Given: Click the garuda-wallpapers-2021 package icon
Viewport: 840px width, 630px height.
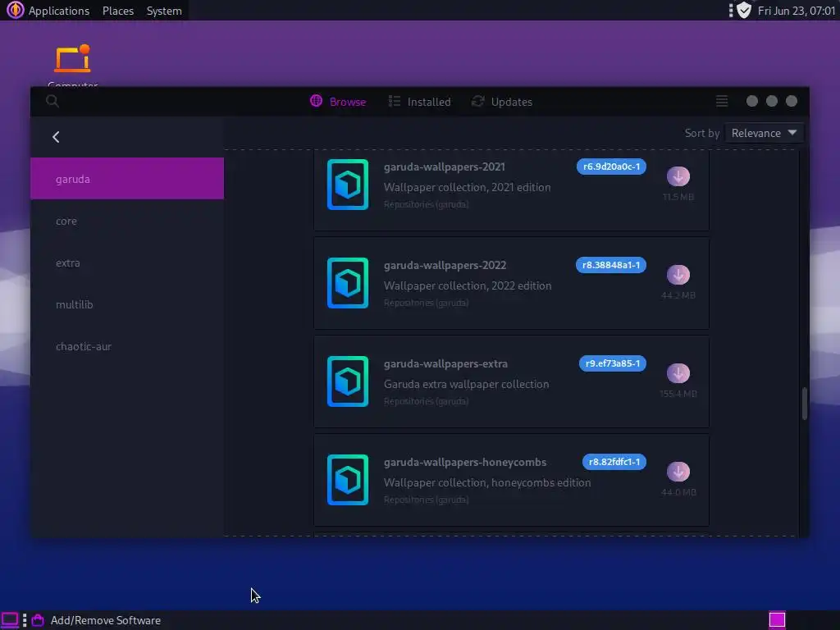Looking at the screenshot, I should [348, 185].
